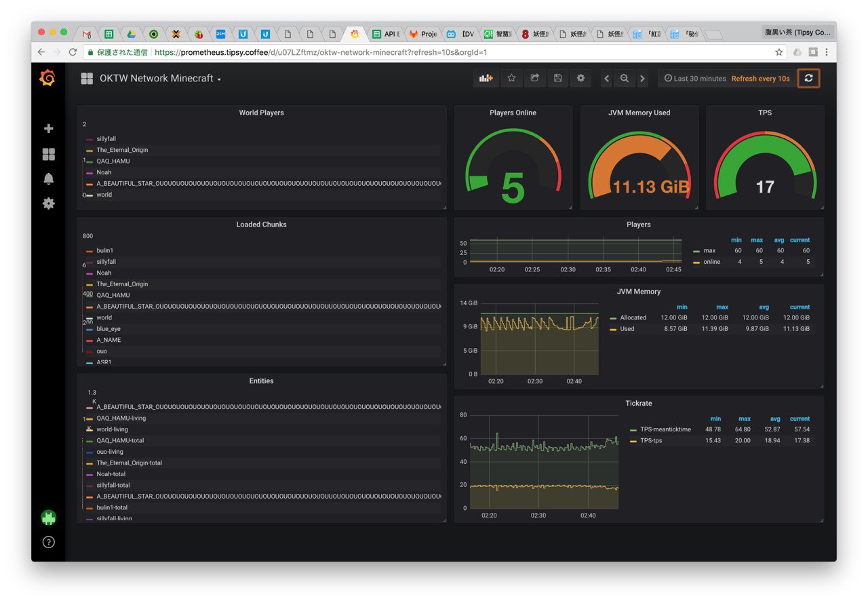Sort JVM Memory legend by current column
The width and height of the screenshot is (868, 603).
pos(800,307)
